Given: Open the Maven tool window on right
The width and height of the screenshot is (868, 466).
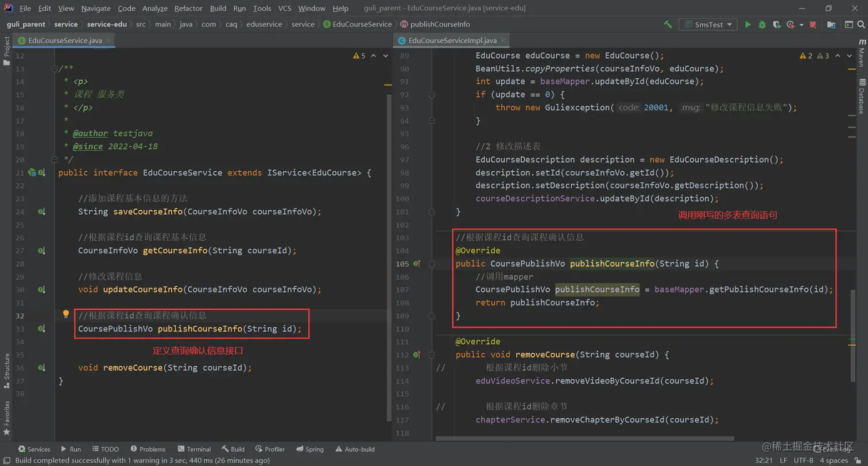Looking at the screenshot, I should tap(862, 53).
